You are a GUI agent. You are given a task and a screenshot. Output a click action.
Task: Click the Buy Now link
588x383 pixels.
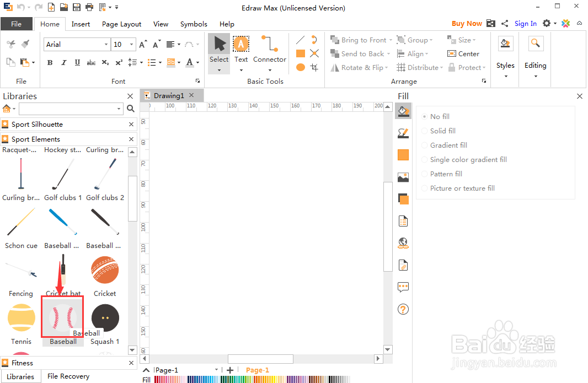pos(467,24)
